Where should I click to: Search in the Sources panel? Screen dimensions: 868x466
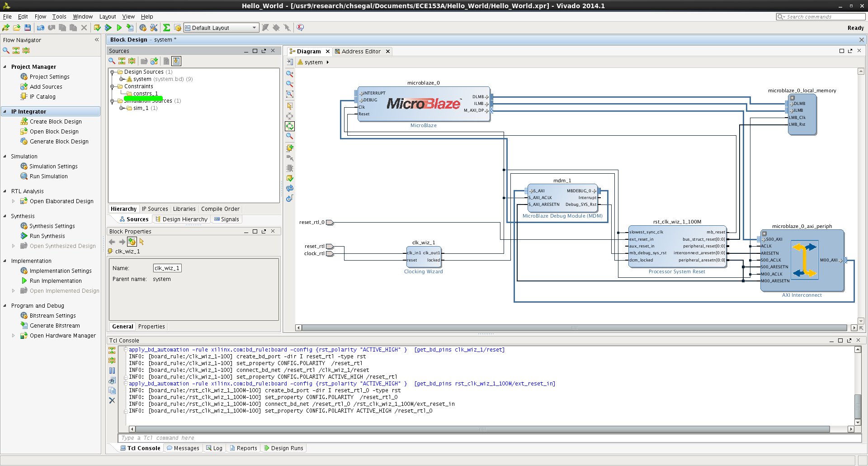point(112,61)
